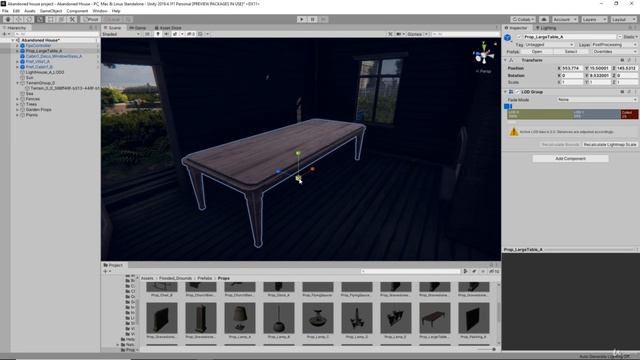The height and width of the screenshot is (360, 640).
Task: Open the Component menu
Action: [77, 11]
